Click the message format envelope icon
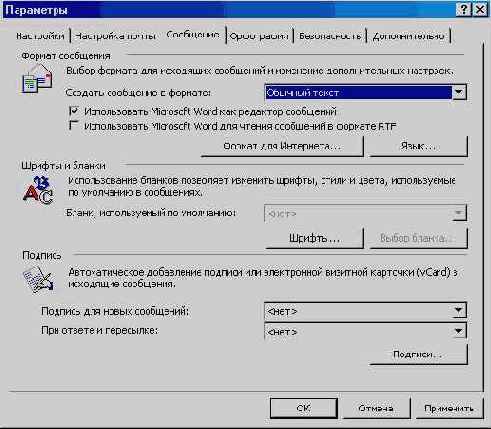491x429 pixels. [x=37, y=78]
